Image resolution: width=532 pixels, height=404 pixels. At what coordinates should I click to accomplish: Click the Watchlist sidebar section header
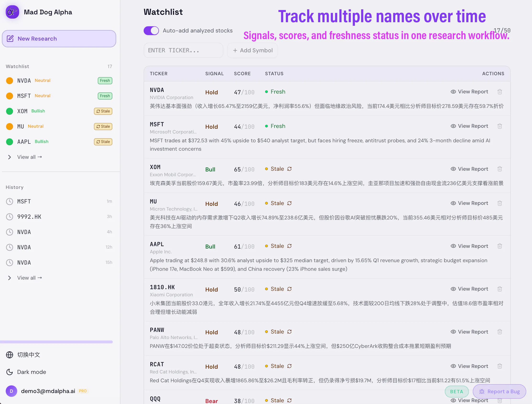[17, 66]
